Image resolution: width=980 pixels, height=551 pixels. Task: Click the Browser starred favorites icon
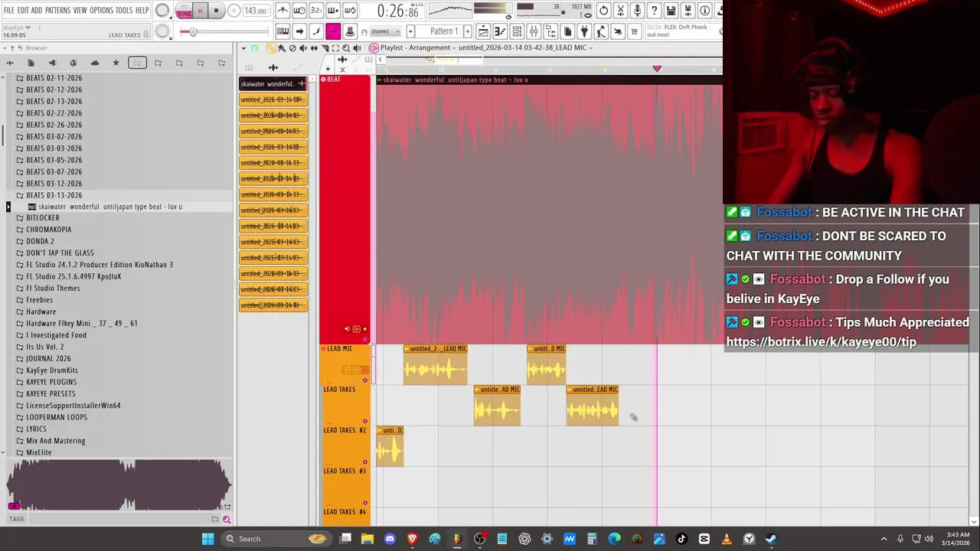tap(116, 63)
